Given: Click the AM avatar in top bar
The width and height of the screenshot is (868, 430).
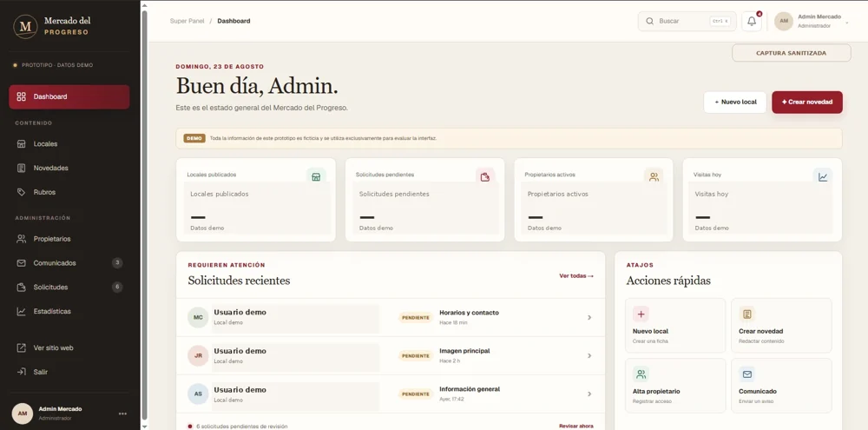Looking at the screenshot, I should click(783, 21).
